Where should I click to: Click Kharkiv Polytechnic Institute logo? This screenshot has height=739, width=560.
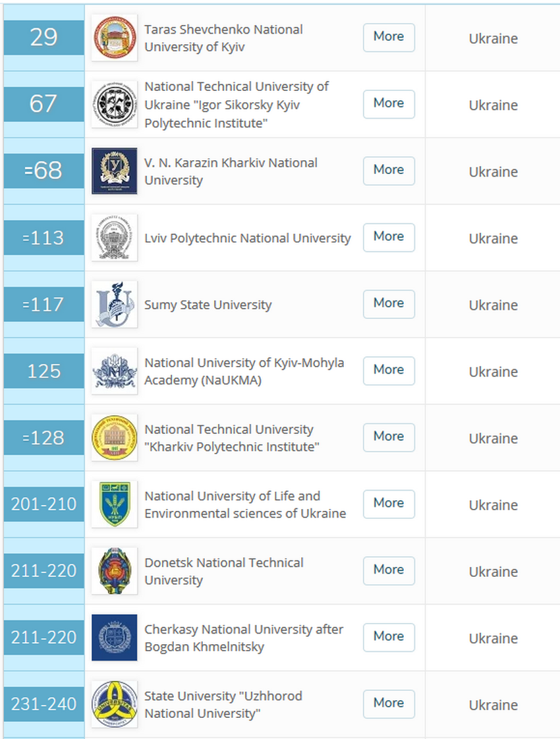click(114, 438)
